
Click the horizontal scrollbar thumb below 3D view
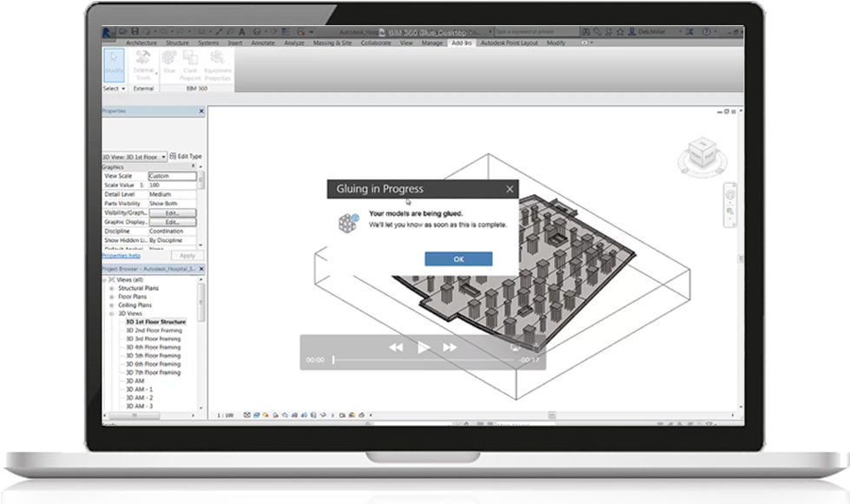pyautogui.click(x=551, y=416)
